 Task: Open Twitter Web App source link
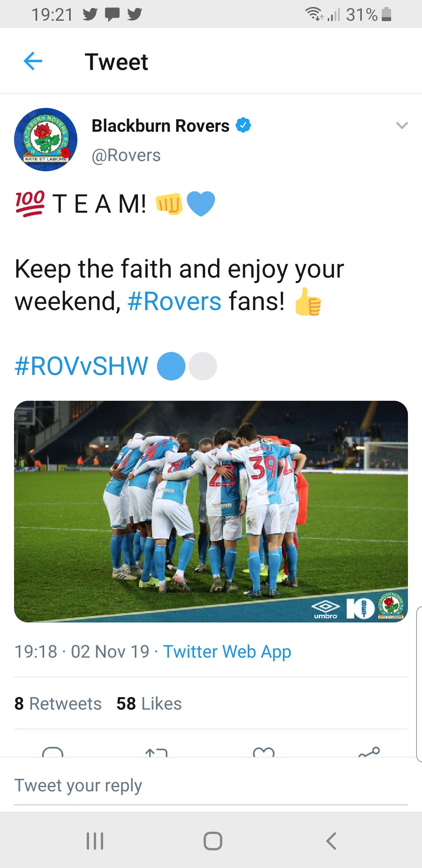(x=227, y=652)
